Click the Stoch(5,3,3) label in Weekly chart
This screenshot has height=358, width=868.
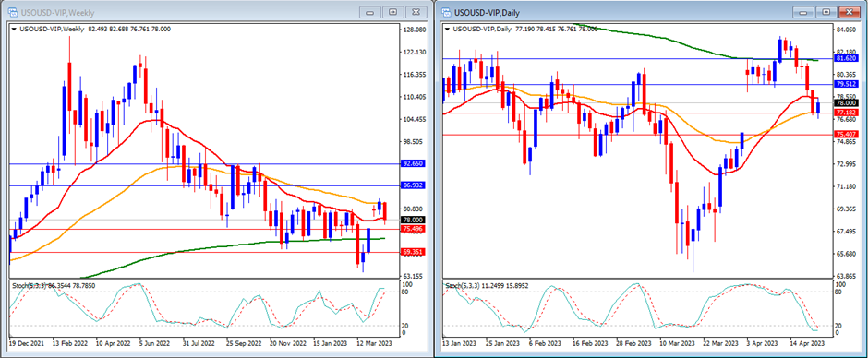[29, 285]
